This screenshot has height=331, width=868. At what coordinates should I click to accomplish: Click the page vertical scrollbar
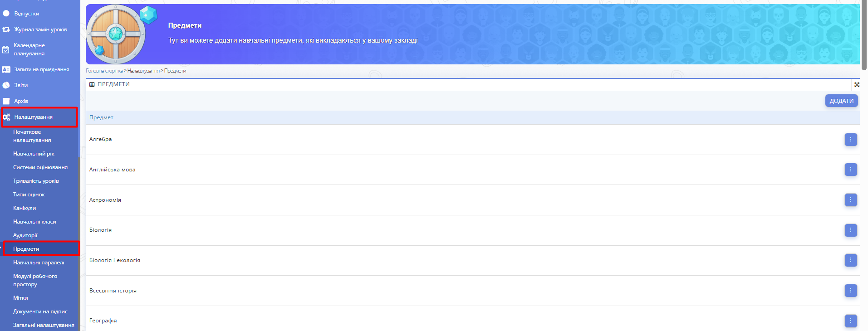click(864, 36)
